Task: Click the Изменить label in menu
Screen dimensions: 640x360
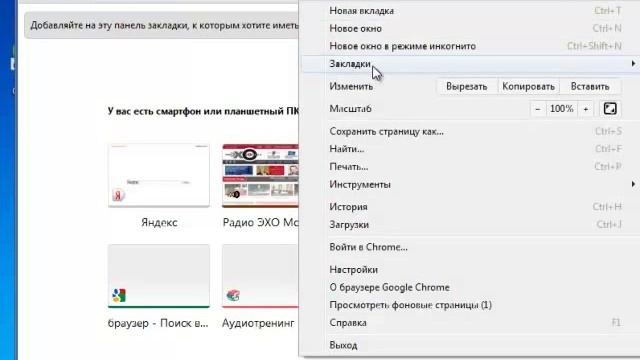Action: (x=351, y=87)
